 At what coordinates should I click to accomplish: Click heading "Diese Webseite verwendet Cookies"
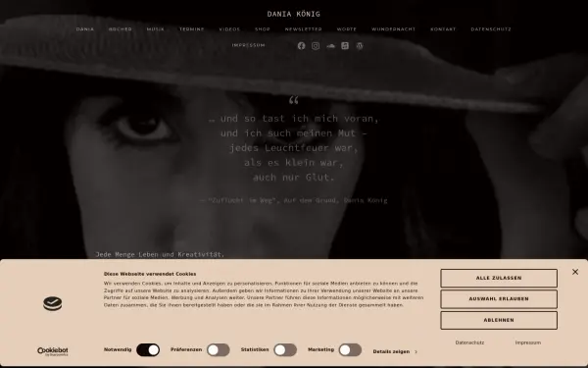150,274
